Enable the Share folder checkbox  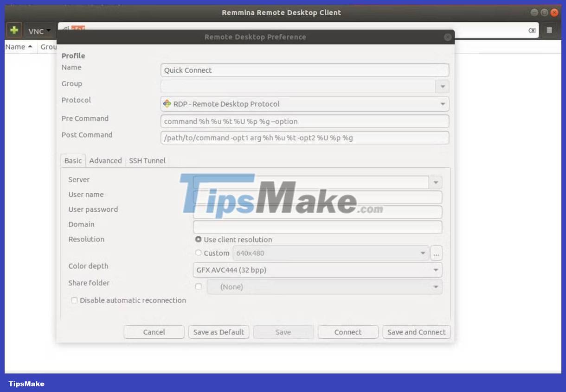[x=199, y=287]
